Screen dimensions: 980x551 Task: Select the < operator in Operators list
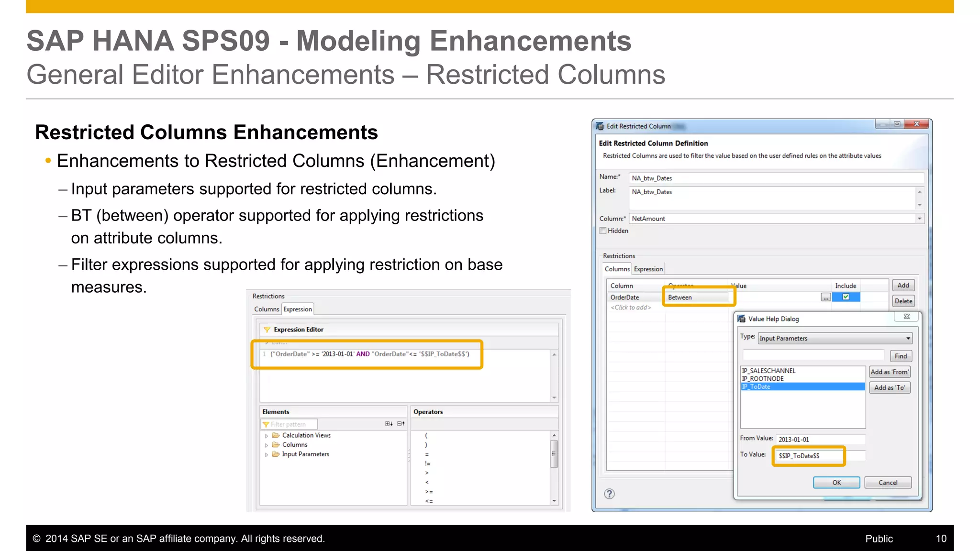click(x=427, y=483)
